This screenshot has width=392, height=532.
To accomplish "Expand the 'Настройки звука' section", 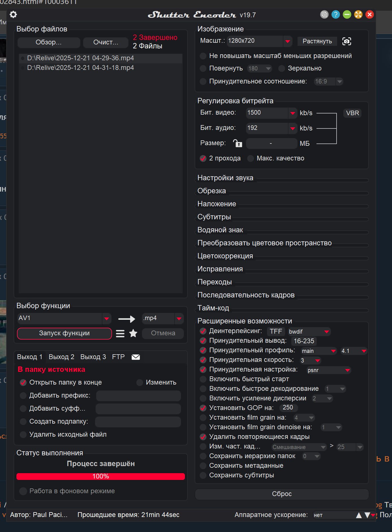I will [225, 178].
